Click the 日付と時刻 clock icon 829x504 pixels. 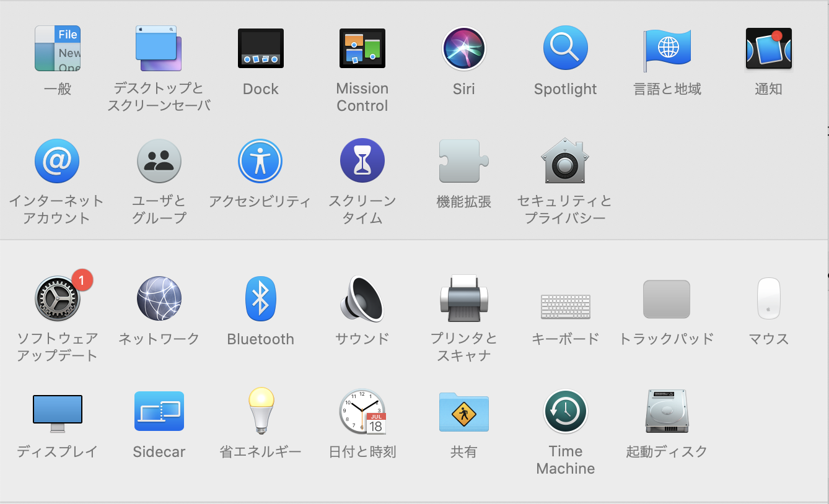tap(362, 411)
